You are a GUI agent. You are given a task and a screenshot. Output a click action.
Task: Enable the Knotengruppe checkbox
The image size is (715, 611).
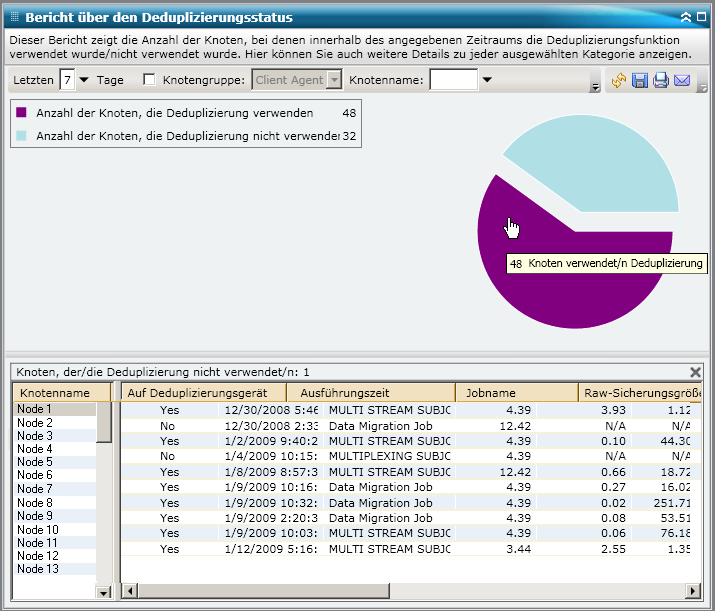pyautogui.click(x=150, y=80)
